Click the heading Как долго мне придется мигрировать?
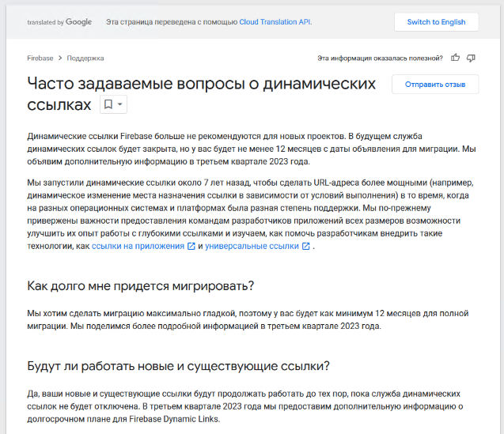The image size is (504, 434). click(141, 285)
